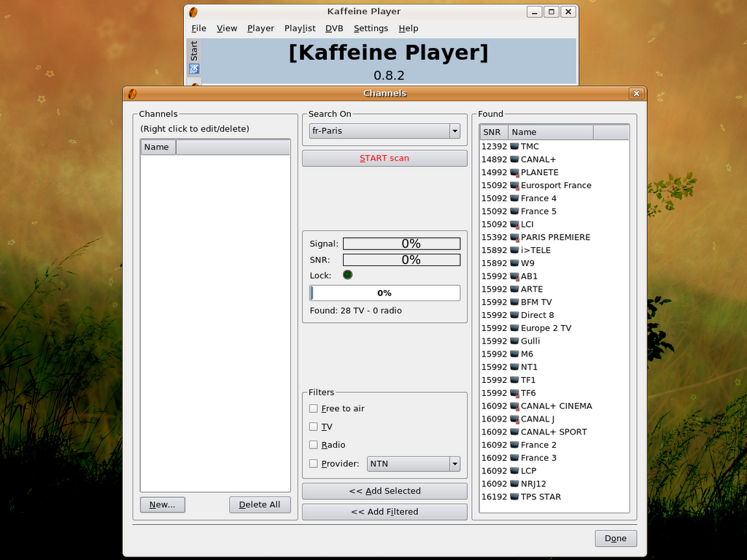
Task: Click the TV icon next to CANAL+ SPORT
Action: coord(514,432)
